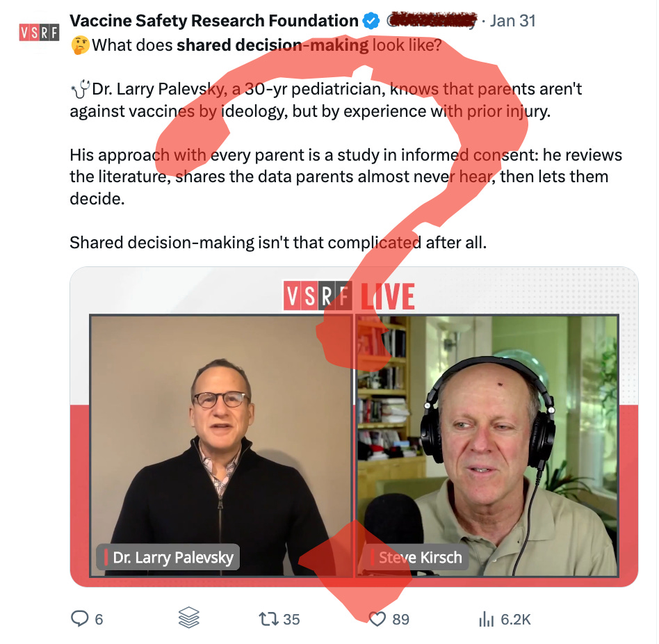Click the VSRF profile avatar logo
Image resolution: width=659 pixels, height=644 pixels.
[39, 33]
